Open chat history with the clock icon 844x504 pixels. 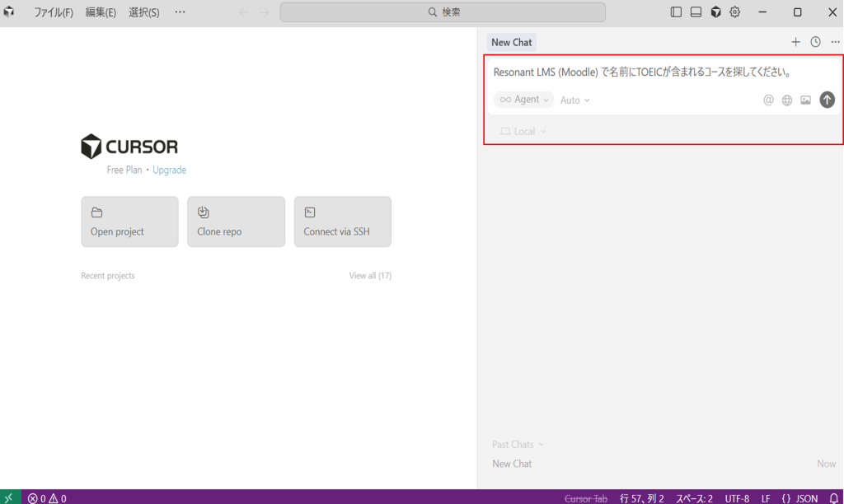point(815,42)
